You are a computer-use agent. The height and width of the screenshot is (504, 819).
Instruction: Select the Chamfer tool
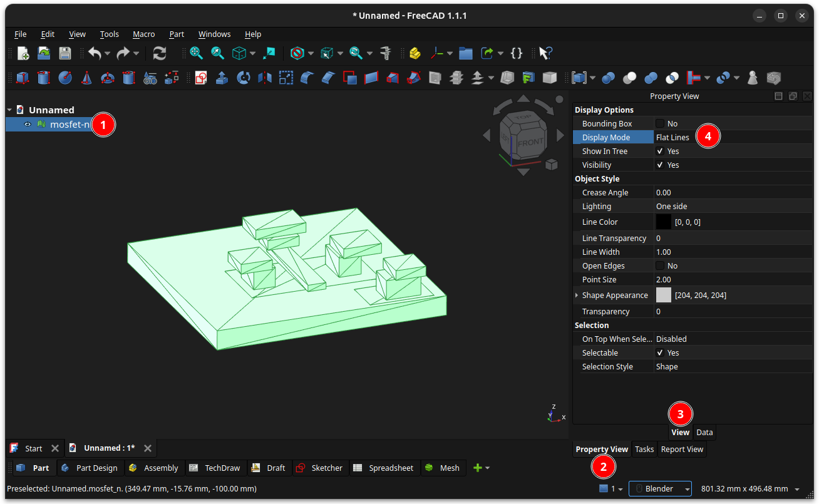pyautogui.click(x=328, y=78)
